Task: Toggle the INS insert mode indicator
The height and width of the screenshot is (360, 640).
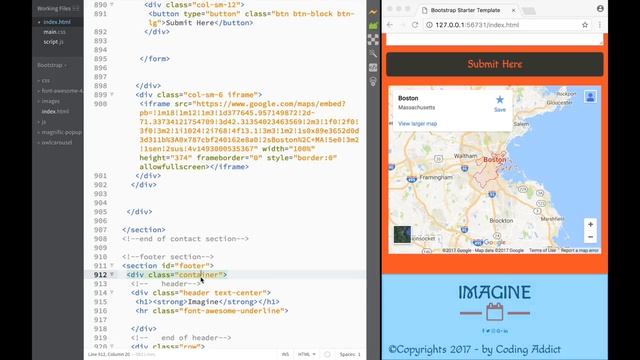Action: [285, 354]
